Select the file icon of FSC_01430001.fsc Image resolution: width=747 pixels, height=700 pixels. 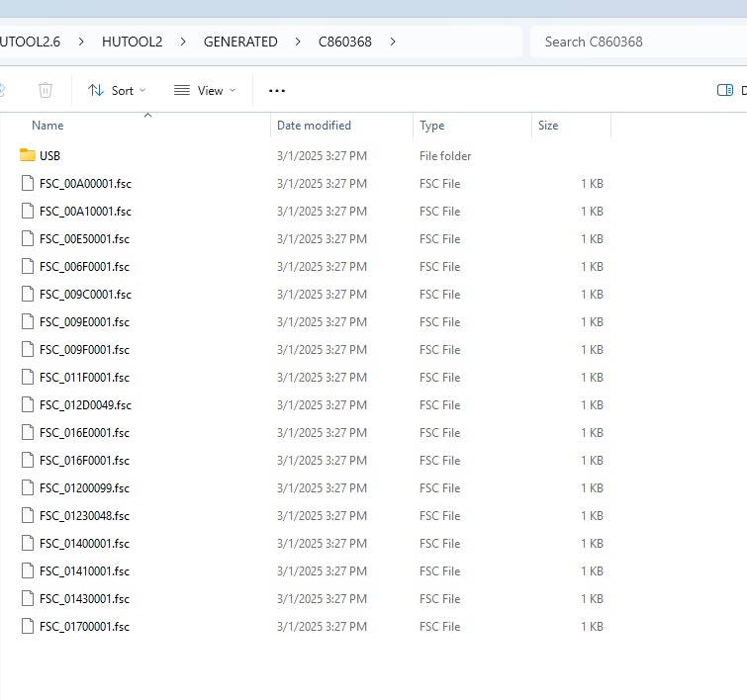(28, 598)
